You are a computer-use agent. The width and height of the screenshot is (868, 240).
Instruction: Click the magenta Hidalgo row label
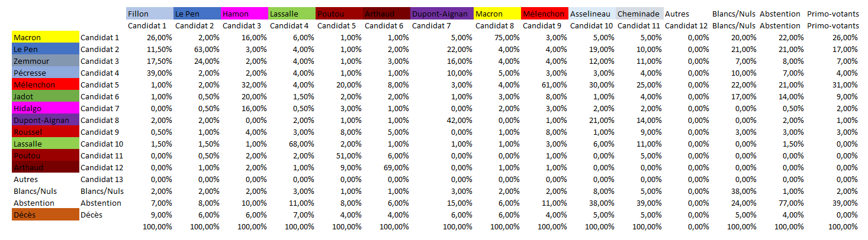coord(45,108)
